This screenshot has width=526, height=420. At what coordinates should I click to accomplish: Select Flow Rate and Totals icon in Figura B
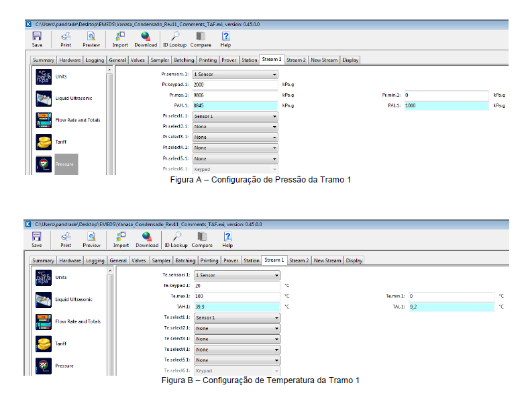pos(44,322)
